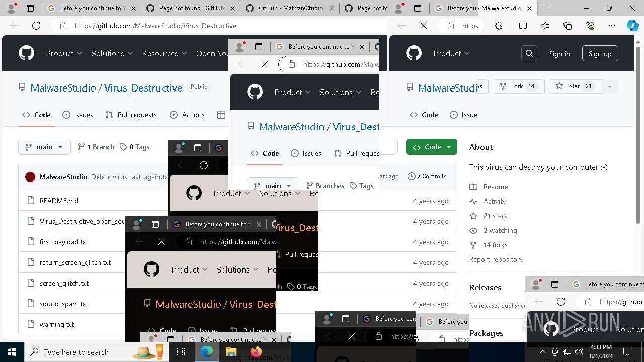This screenshot has width=644, height=362.
Task: Click GitHub logo beside right window's Product menu
Action: [414, 53]
